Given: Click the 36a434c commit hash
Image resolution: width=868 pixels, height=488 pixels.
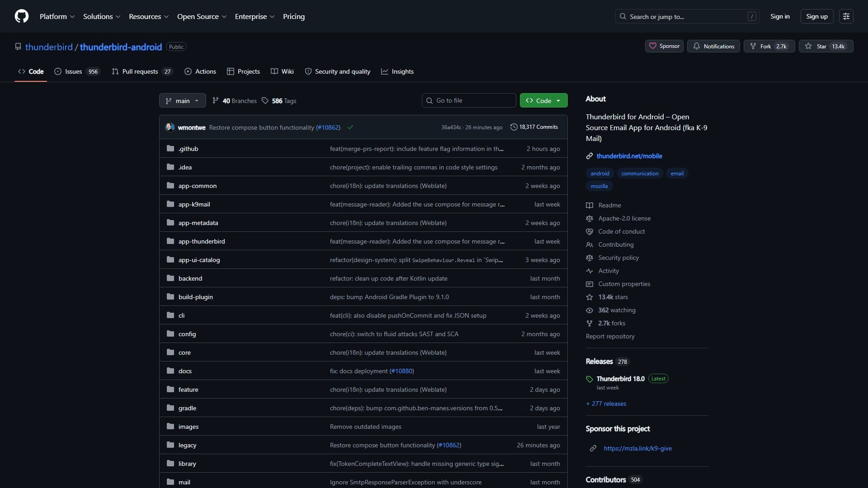Looking at the screenshot, I should coord(451,127).
